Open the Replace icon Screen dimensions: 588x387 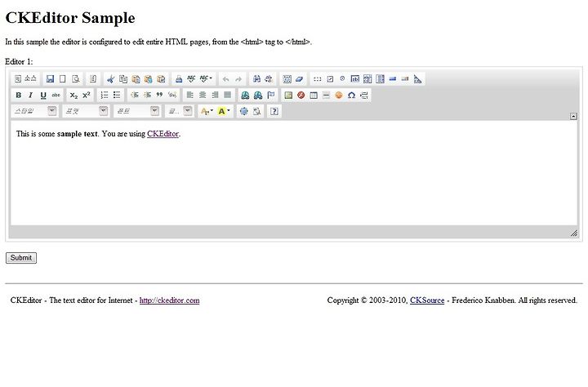click(x=269, y=78)
